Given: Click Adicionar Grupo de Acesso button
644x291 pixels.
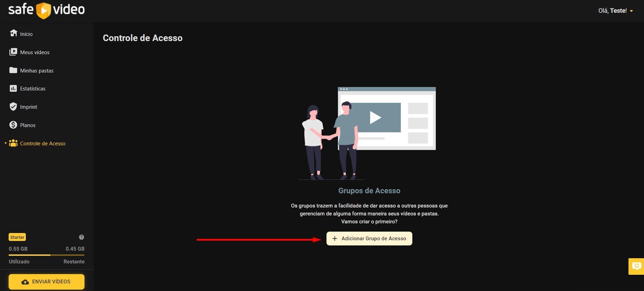Looking at the screenshot, I should pyautogui.click(x=369, y=239).
